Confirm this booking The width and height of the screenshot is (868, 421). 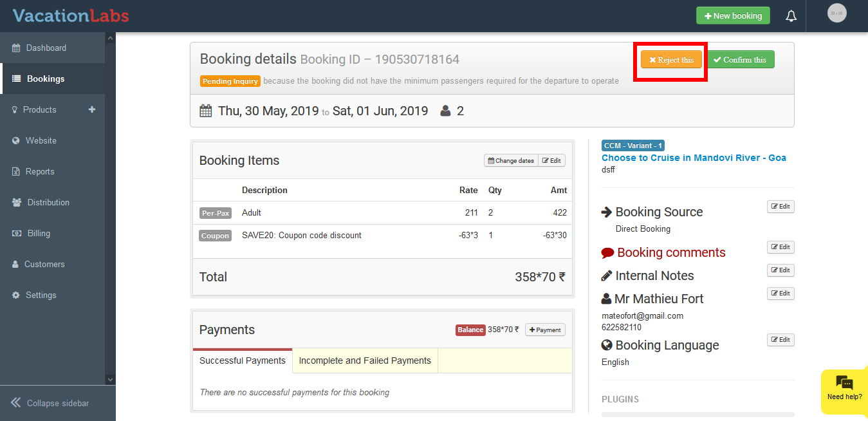tap(741, 60)
